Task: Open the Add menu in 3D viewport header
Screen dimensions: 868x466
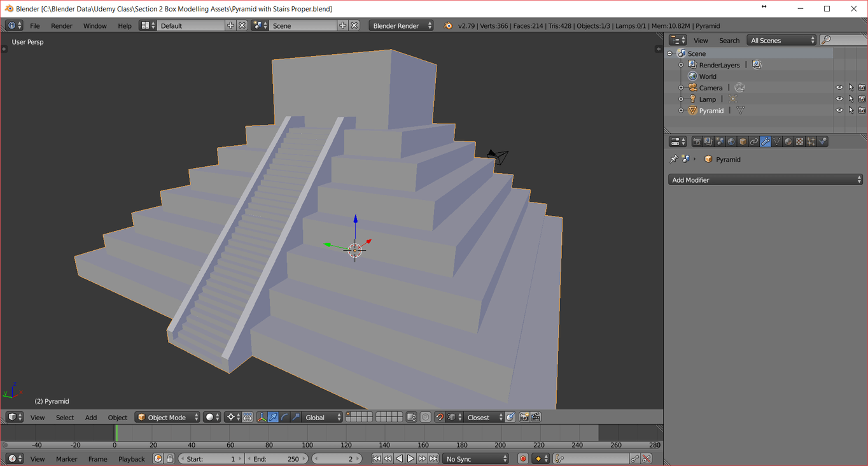Action: [x=91, y=417]
